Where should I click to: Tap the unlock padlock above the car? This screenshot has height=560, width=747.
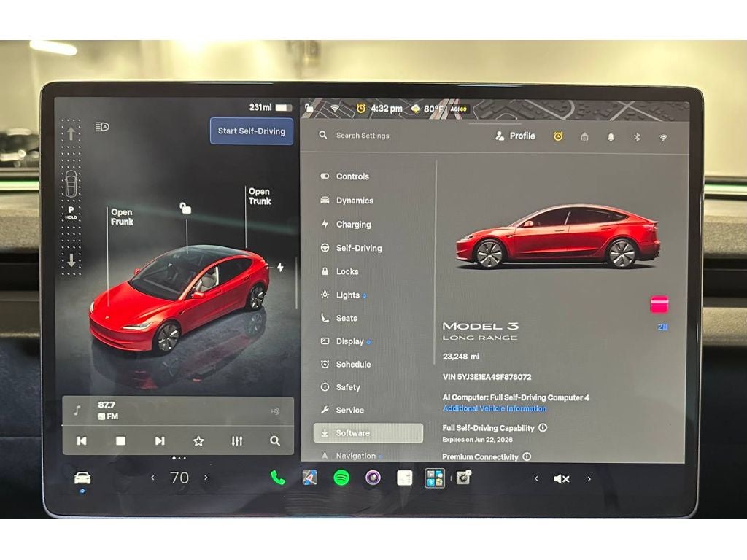(185, 208)
